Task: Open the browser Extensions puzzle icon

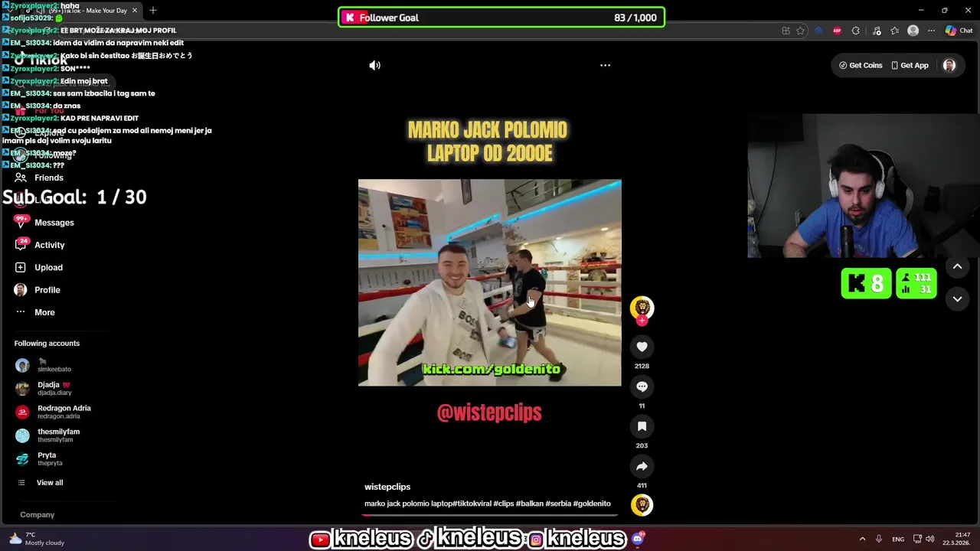Action: tap(855, 31)
